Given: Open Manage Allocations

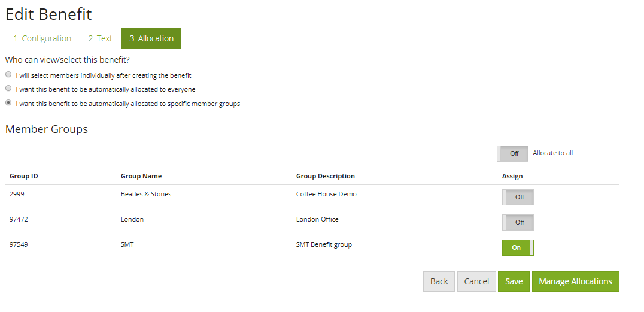Looking at the screenshot, I should pyautogui.click(x=575, y=281).
